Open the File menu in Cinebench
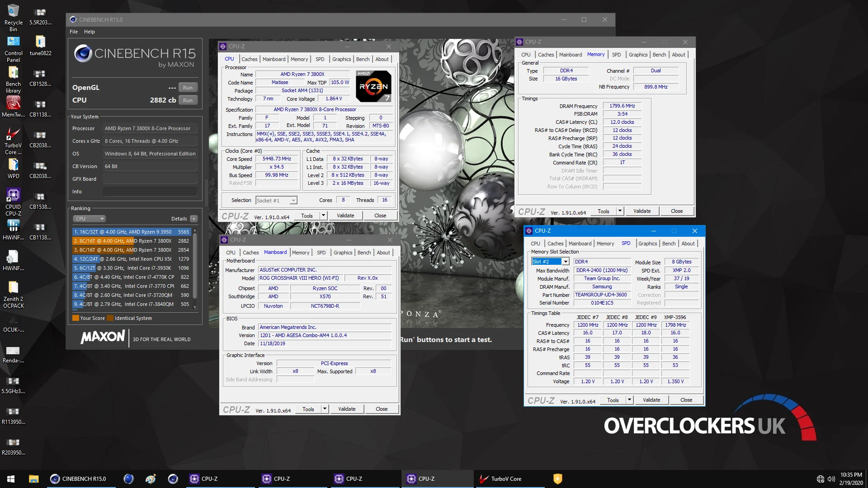 click(74, 32)
